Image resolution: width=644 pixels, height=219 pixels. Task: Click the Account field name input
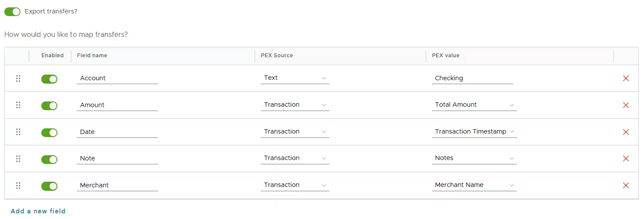point(117,78)
